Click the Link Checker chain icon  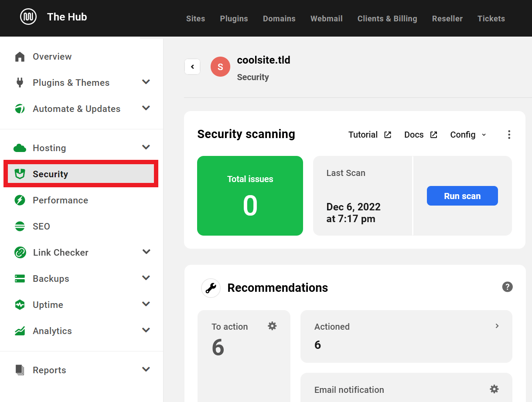[20, 253]
